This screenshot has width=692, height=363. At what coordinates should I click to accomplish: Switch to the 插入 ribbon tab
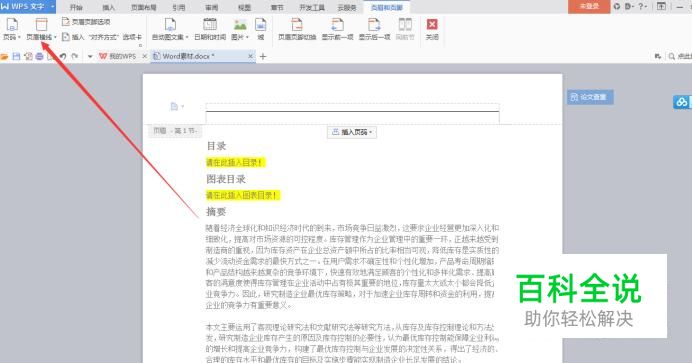(x=108, y=7)
